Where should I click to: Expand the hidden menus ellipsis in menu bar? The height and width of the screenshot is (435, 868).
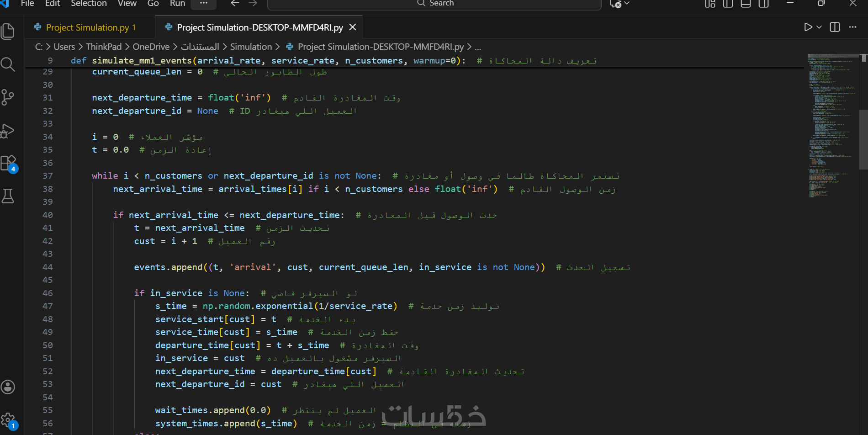click(x=204, y=3)
